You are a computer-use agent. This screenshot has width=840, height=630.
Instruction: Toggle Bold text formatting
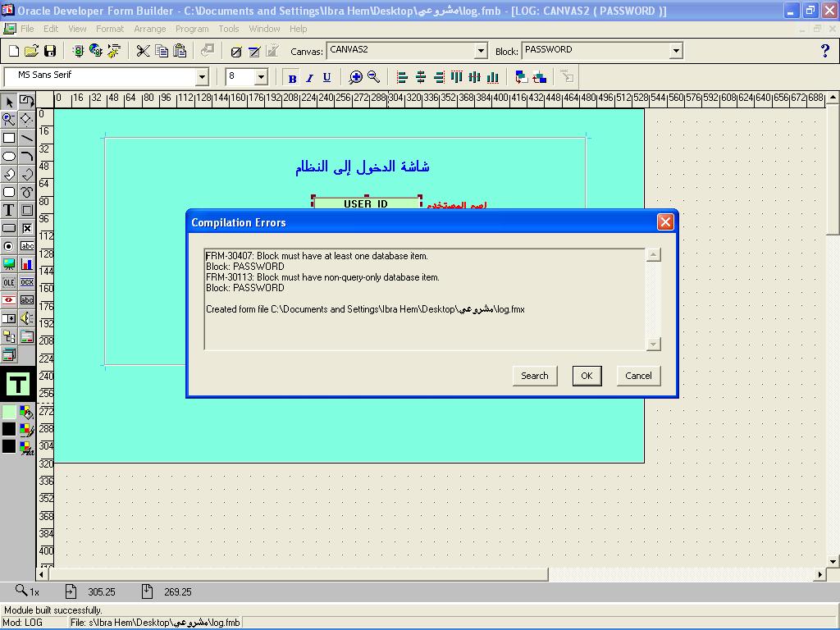coord(292,78)
